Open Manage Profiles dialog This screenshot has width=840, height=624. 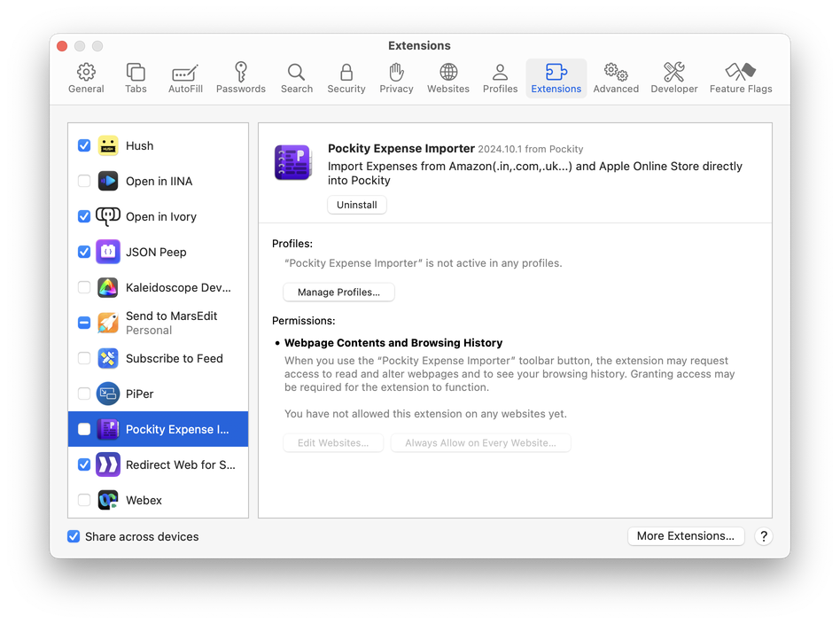(338, 292)
